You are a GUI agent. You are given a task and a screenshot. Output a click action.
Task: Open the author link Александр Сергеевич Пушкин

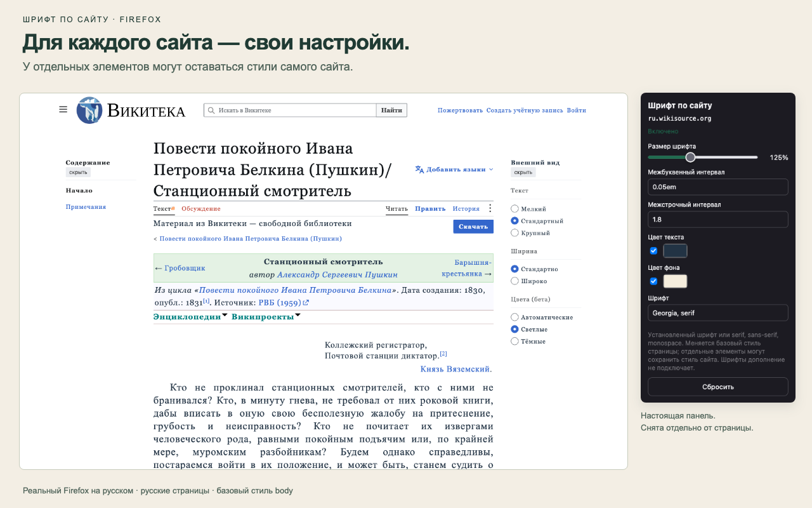point(337,274)
